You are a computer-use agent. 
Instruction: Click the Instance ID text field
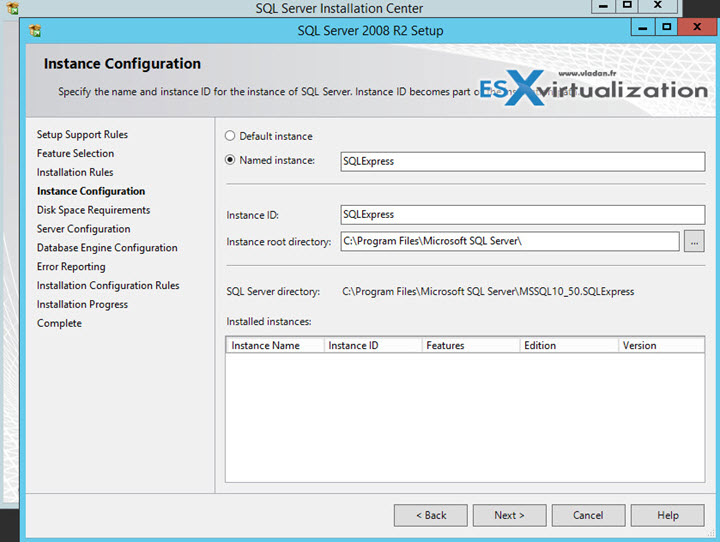(523, 215)
